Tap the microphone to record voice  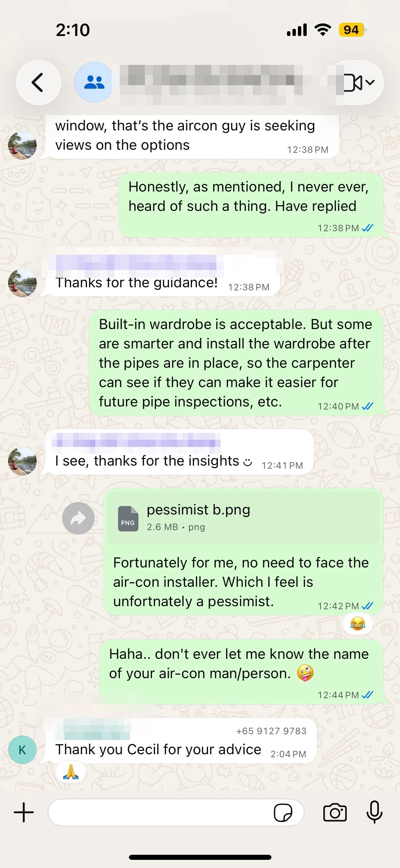tap(375, 812)
